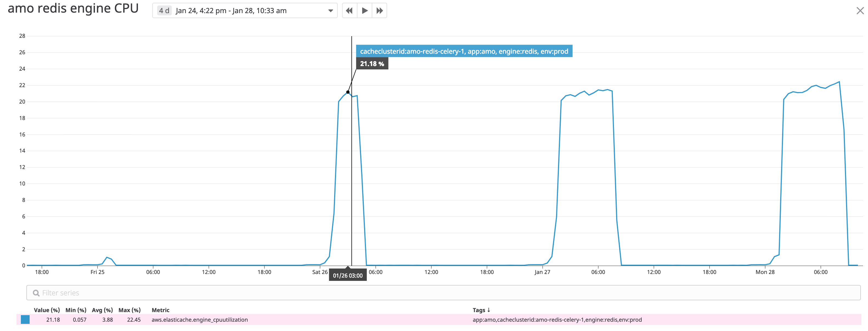Click the 0.057 min value cell

click(x=80, y=319)
